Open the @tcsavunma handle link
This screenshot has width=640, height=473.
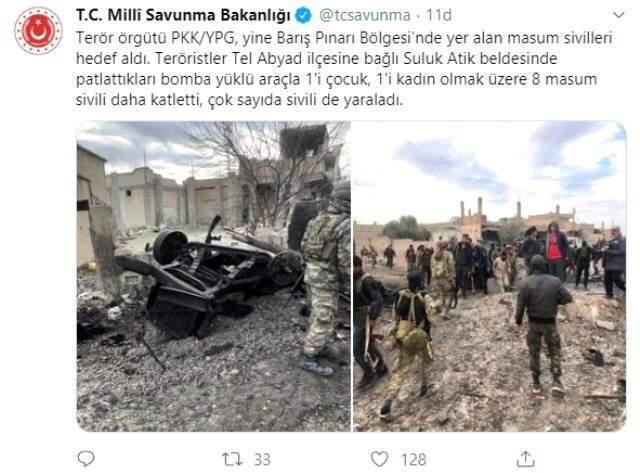(364, 15)
